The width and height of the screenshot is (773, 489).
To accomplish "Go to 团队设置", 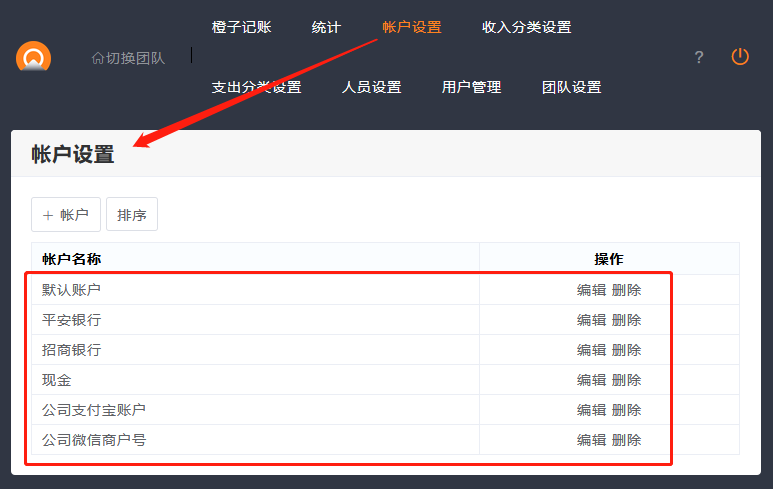I will pos(571,87).
